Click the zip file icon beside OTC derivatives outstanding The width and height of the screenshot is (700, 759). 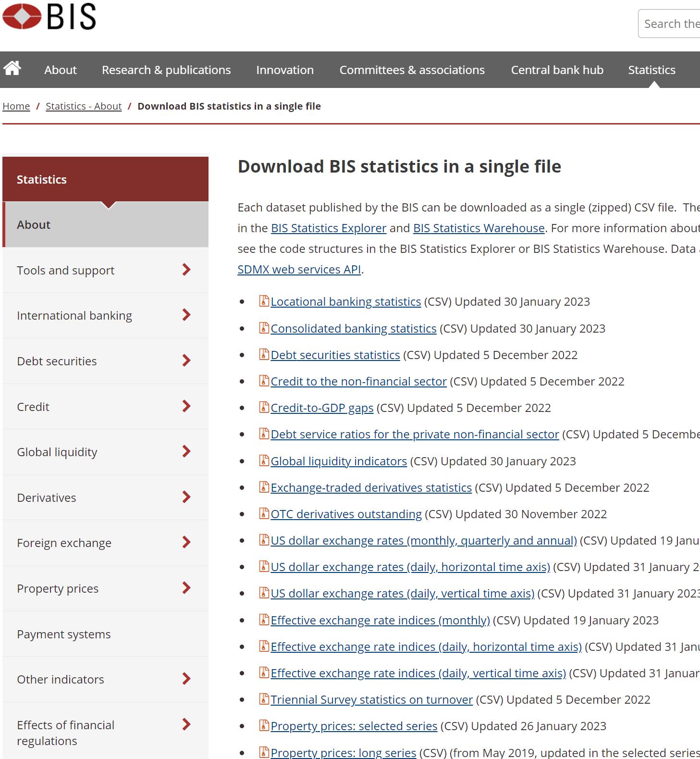(264, 514)
